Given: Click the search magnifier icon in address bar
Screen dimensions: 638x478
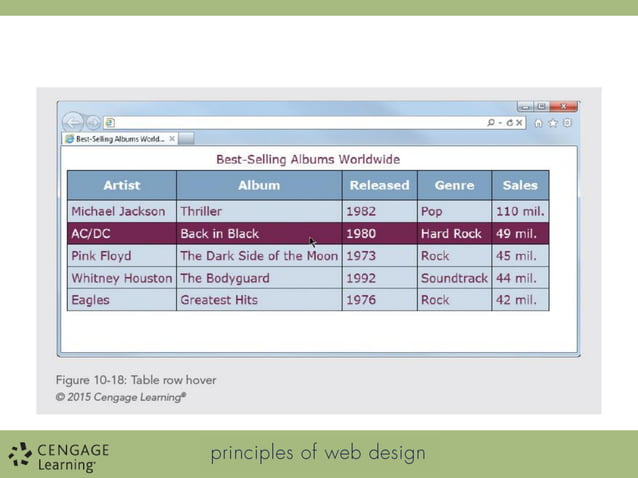Looking at the screenshot, I should 491,122.
